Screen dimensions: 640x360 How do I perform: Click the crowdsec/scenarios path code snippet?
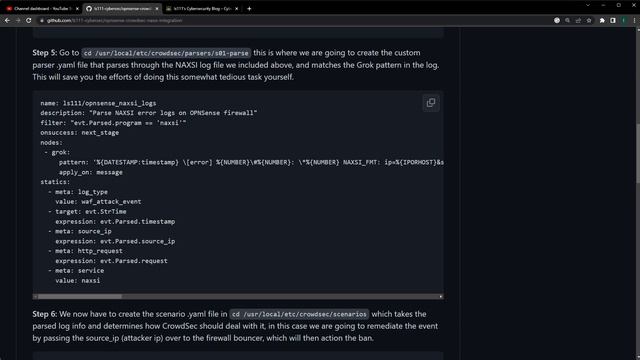click(x=299, y=314)
